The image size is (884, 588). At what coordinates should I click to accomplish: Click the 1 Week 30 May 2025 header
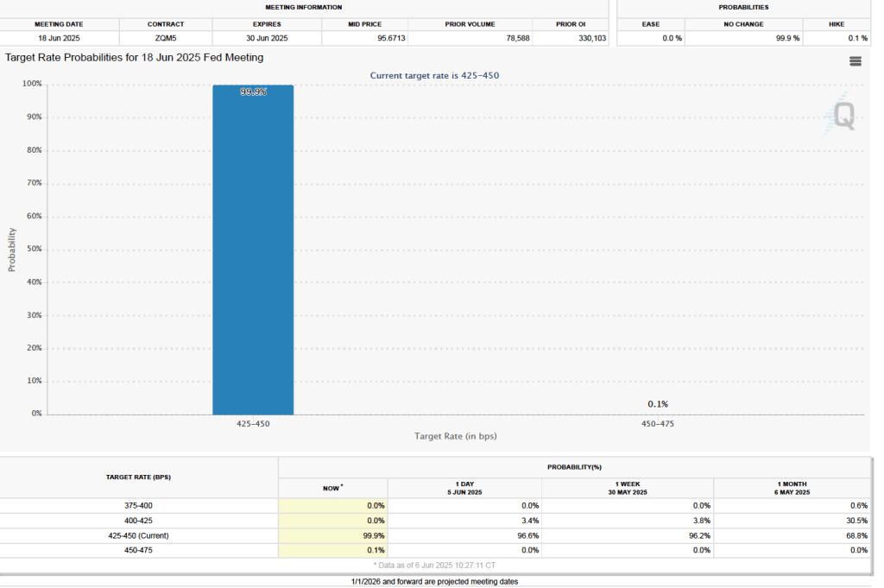(627, 489)
